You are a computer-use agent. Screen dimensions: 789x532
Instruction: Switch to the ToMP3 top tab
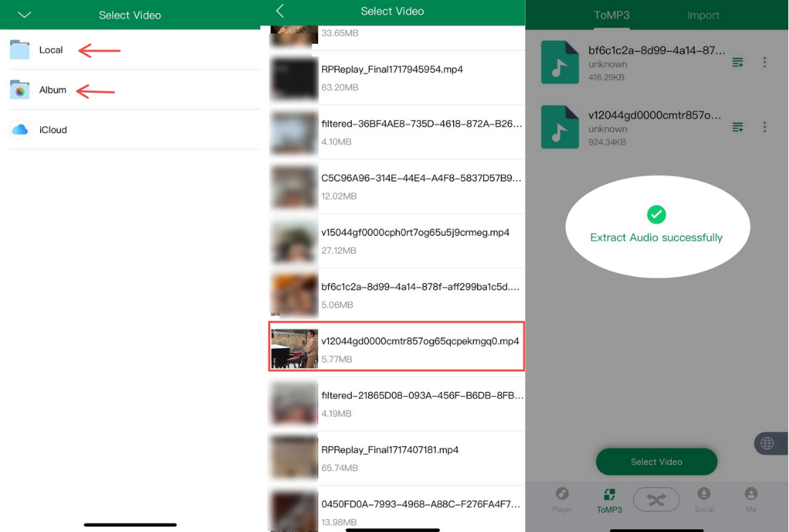click(x=611, y=15)
